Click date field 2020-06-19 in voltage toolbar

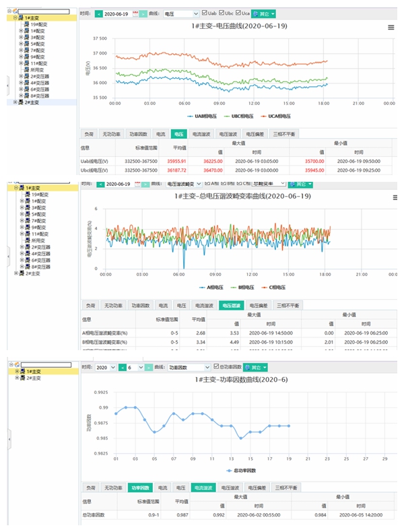click(116, 14)
